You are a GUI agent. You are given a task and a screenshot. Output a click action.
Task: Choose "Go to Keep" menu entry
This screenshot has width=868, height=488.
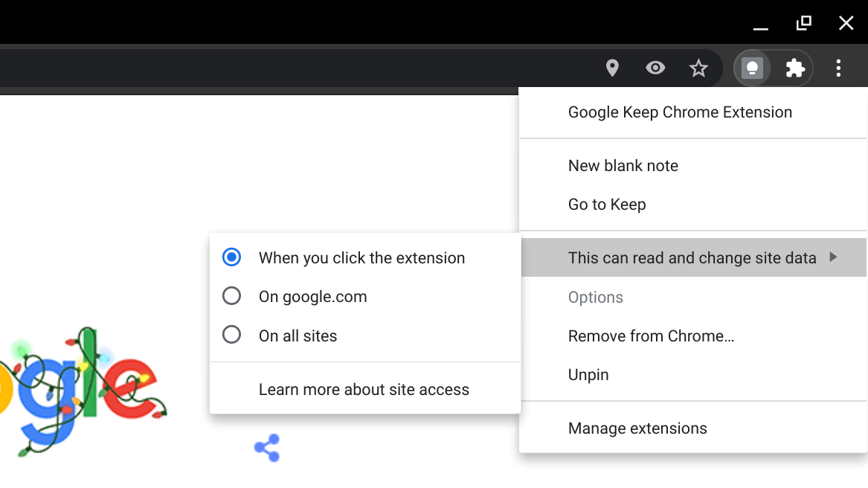point(694,205)
